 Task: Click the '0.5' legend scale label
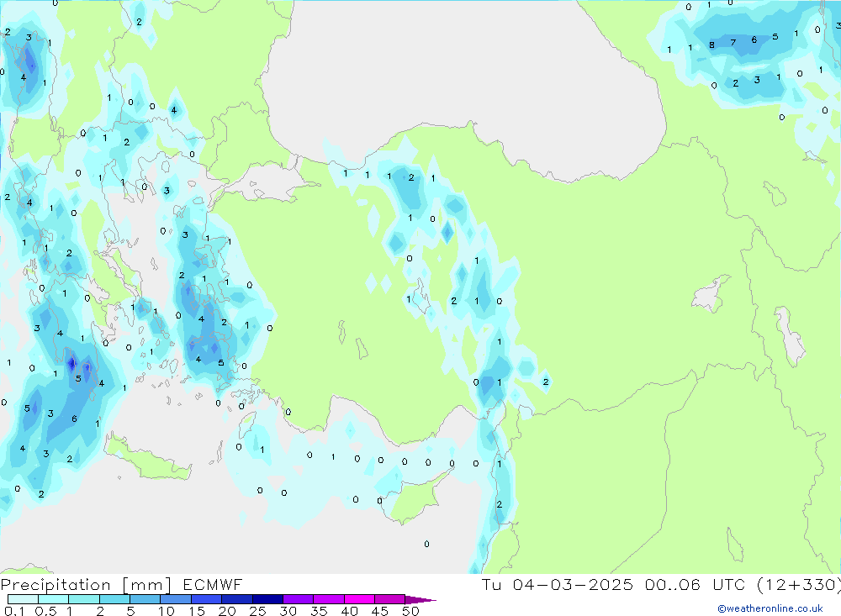[45, 611]
